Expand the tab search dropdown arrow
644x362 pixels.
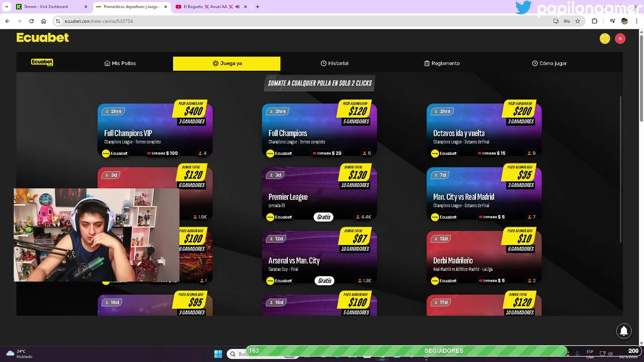point(7,7)
